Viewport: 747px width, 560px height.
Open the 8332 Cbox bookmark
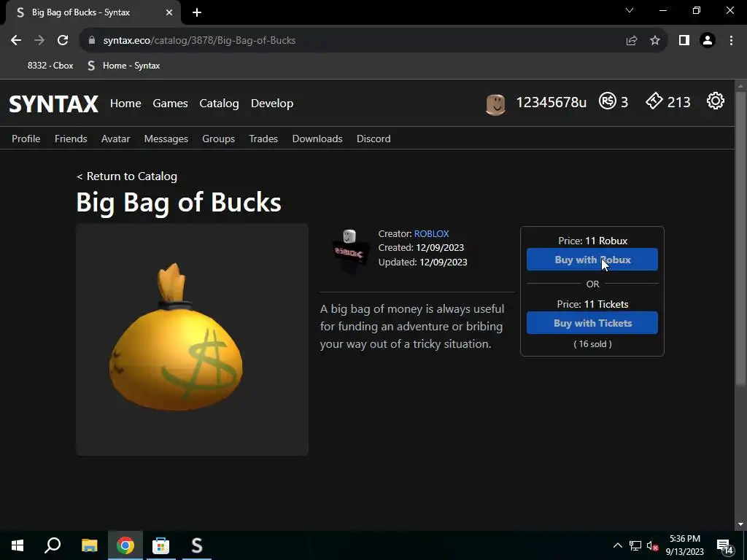(x=50, y=66)
